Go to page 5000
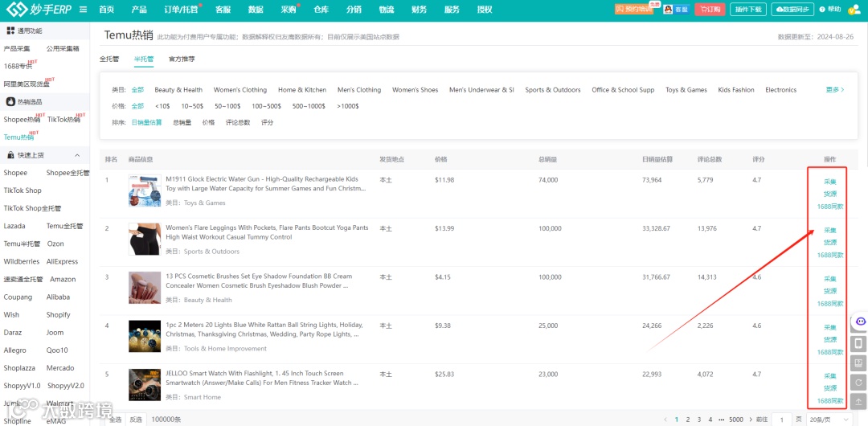The image size is (868, 426). tap(736, 420)
